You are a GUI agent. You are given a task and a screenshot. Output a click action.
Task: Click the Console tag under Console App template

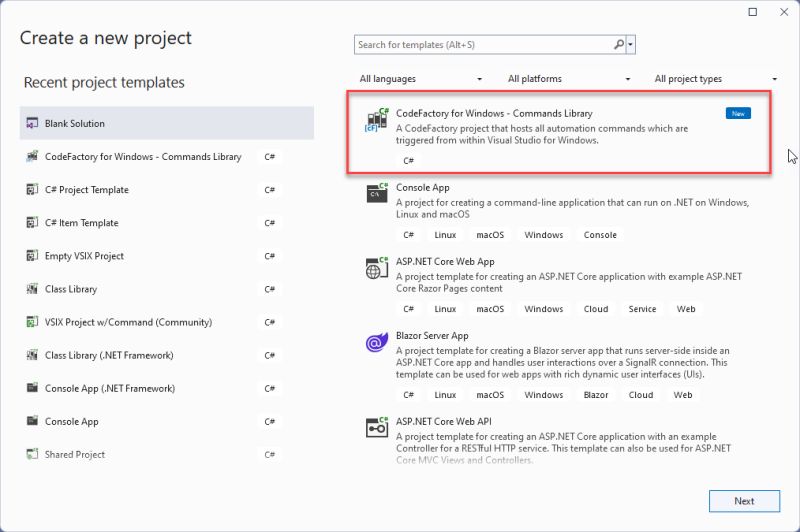(x=600, y=235)
